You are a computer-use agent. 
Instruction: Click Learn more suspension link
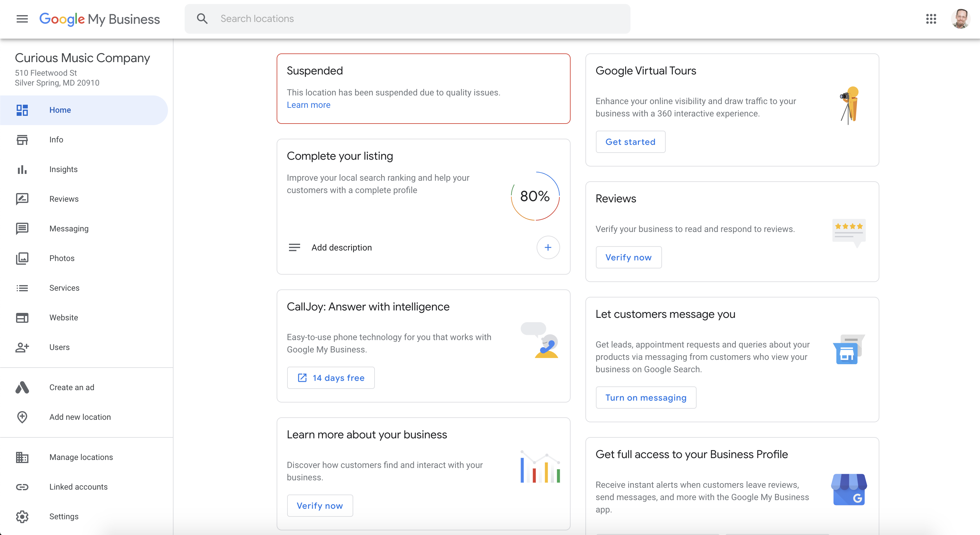tap(308, 105)
